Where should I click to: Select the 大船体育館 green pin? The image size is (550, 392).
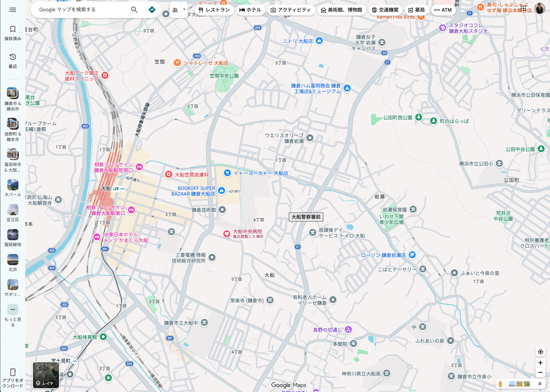(x=103, y=337)
